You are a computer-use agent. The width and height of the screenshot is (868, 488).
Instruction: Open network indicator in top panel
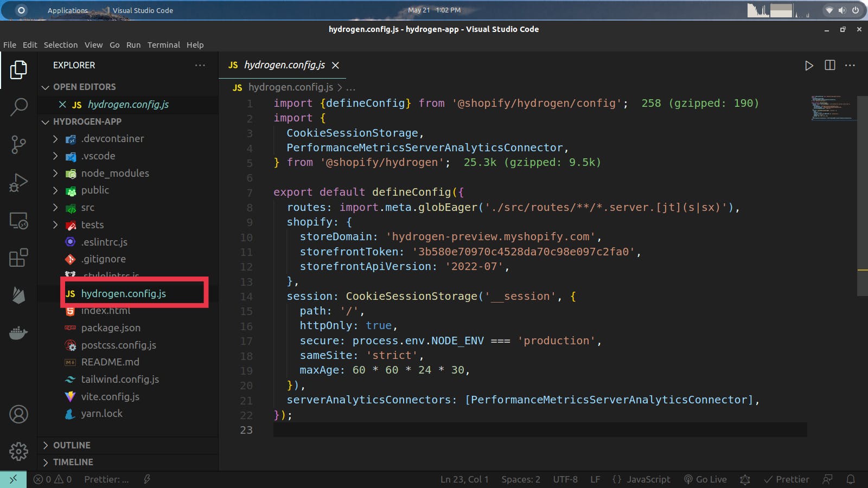(x=829, y=10)
